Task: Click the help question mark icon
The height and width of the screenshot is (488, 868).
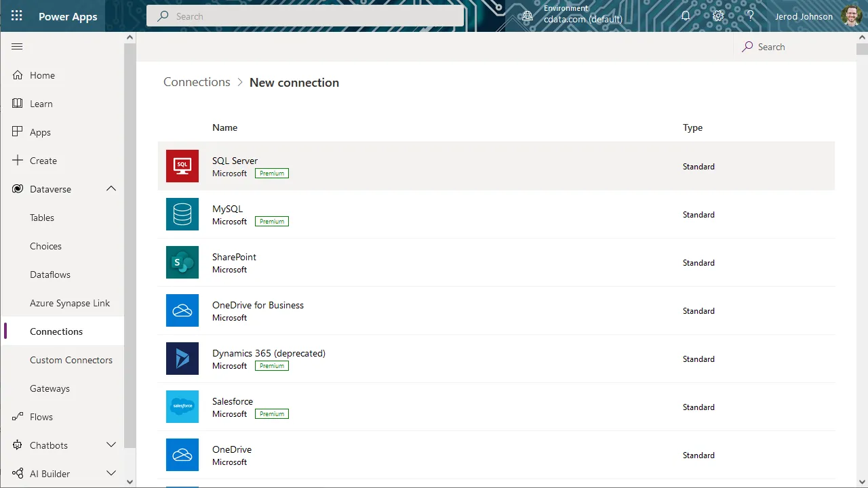Action: [751, 16]
